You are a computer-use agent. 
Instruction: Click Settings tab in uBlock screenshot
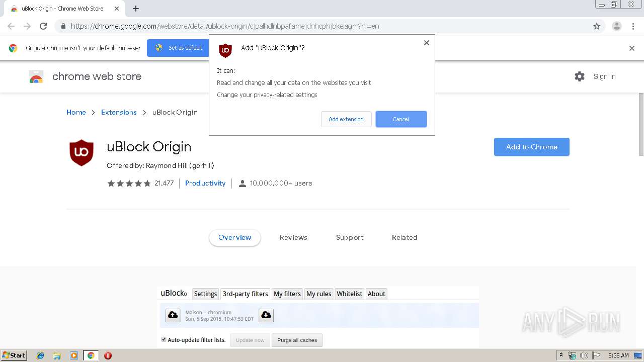point(205,294)
